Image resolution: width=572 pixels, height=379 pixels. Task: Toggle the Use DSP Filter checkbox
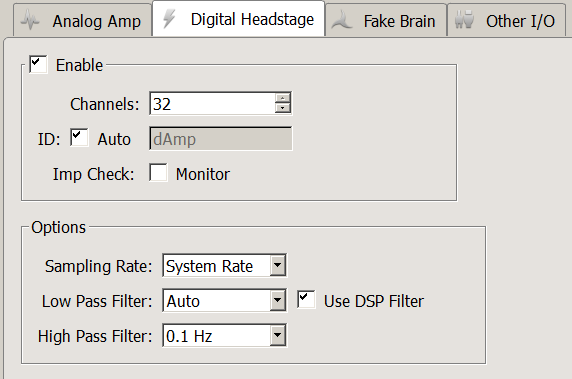[x=306, y=299]
